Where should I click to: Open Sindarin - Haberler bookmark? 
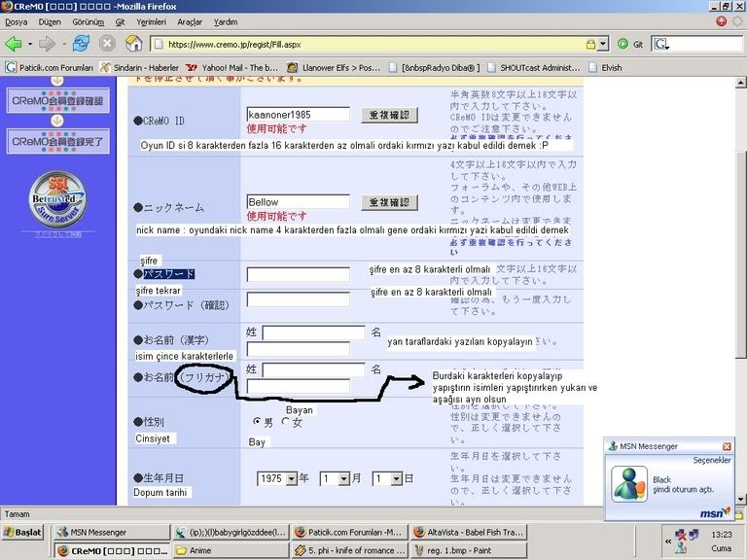click(x=139, y=68)
